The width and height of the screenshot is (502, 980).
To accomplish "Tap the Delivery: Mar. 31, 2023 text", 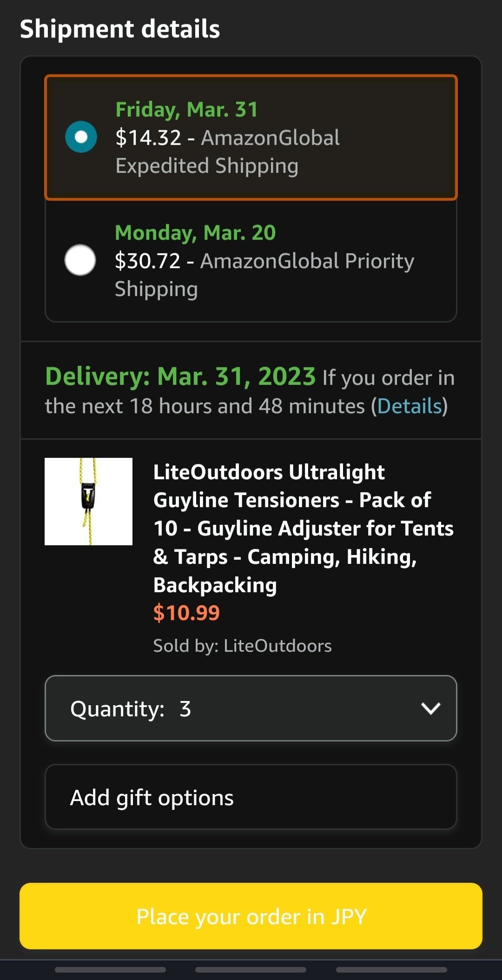I will pyautogui.click(x=180, y=377).
